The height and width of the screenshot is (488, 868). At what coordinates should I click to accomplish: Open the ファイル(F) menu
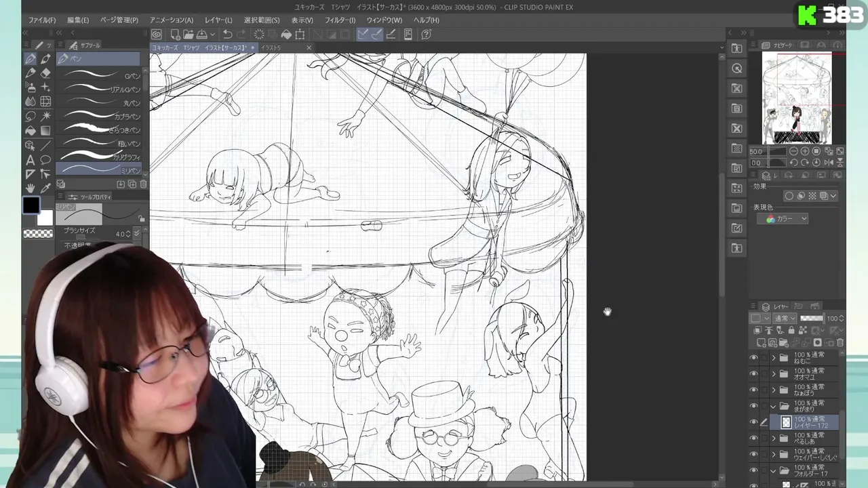click(x=41, y=20)
